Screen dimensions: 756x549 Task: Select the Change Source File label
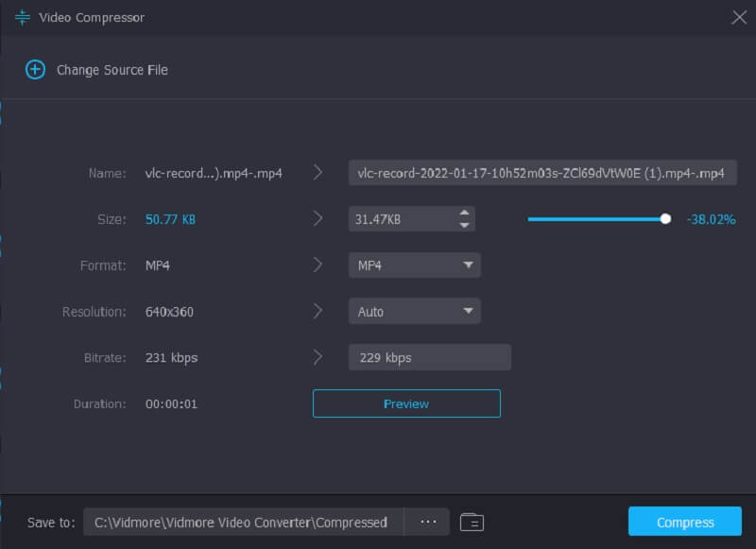pos(112,70)
